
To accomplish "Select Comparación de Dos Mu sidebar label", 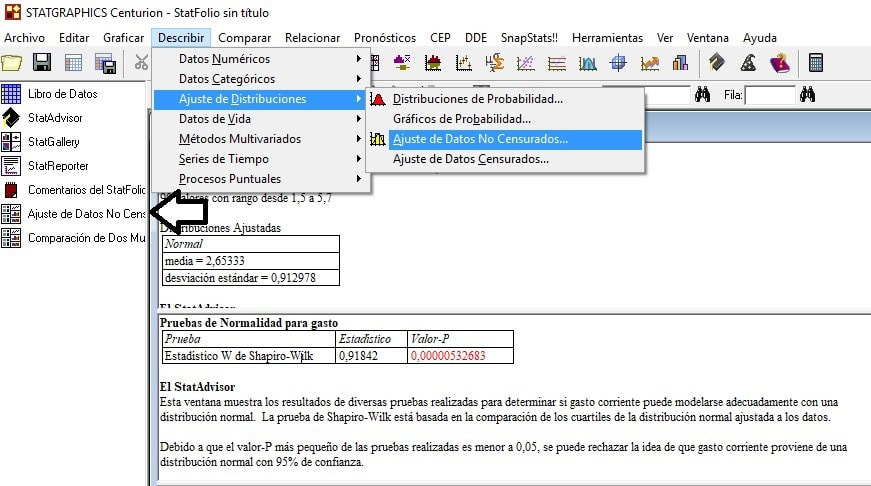I will [x=87, y=238].
